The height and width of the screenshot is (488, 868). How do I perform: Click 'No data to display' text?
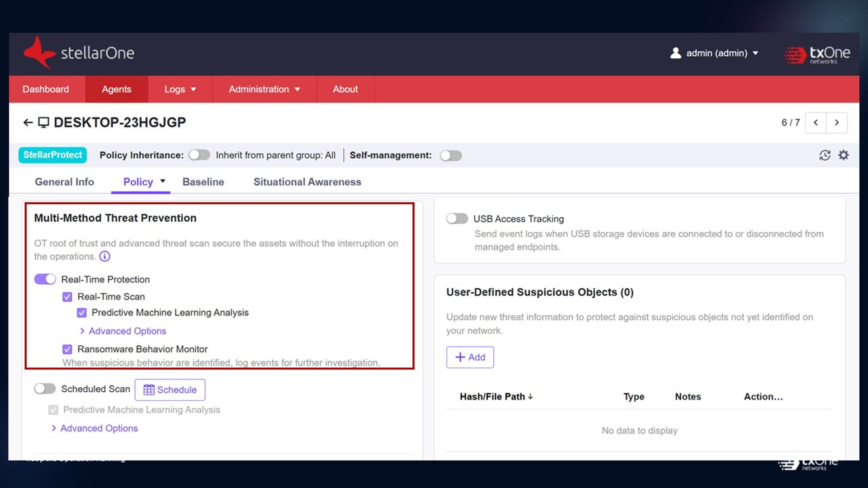click(640, 431)
